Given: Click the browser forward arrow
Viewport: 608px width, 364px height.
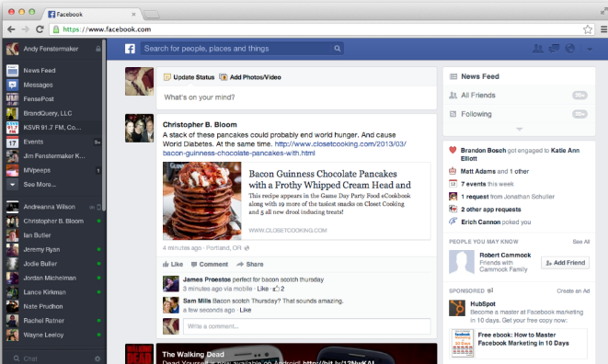Looking at the screenshot, I should [25, 29].
